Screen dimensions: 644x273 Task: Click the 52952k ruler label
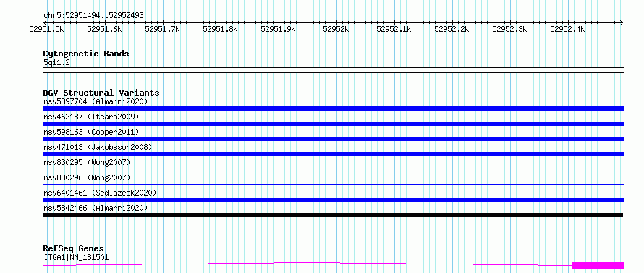(x=336, y=29)
